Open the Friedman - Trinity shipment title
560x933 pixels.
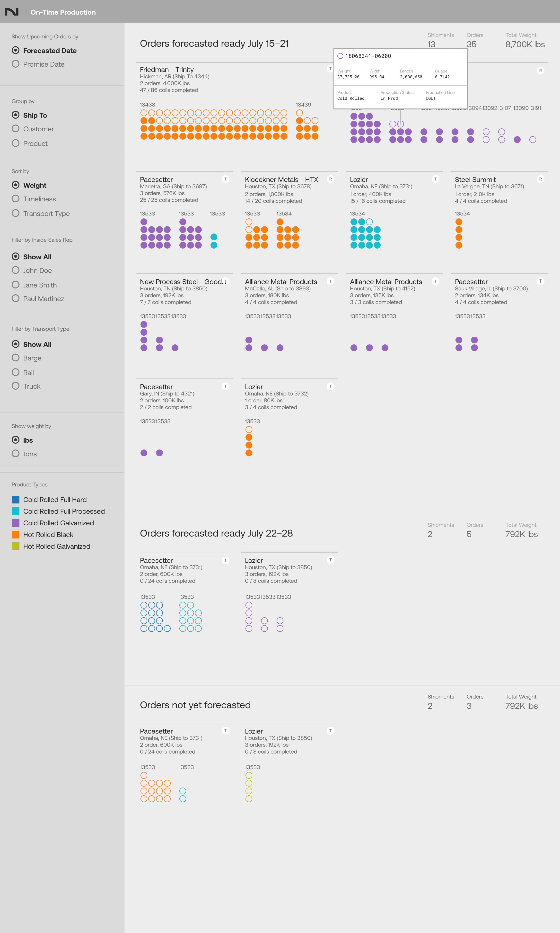pyautogui.click(x=167, y=70)
